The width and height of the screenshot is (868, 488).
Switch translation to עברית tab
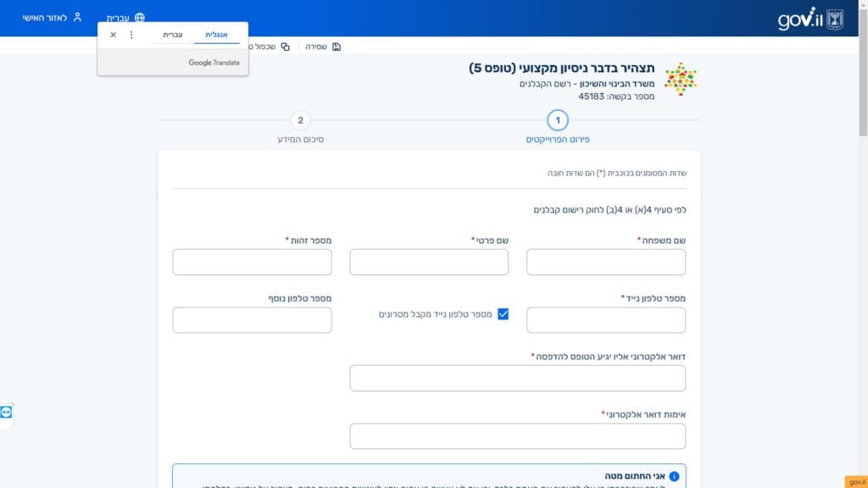[x=172, y=35]
